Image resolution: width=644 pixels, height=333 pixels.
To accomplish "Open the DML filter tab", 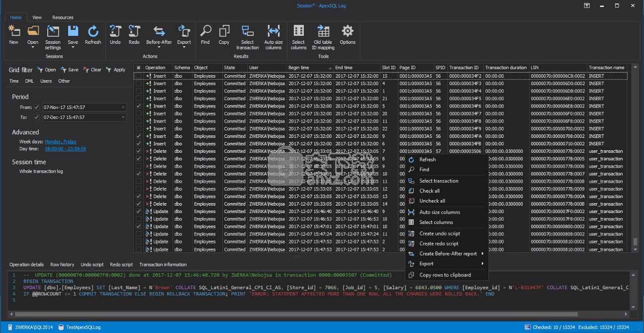I will point(29,81).
